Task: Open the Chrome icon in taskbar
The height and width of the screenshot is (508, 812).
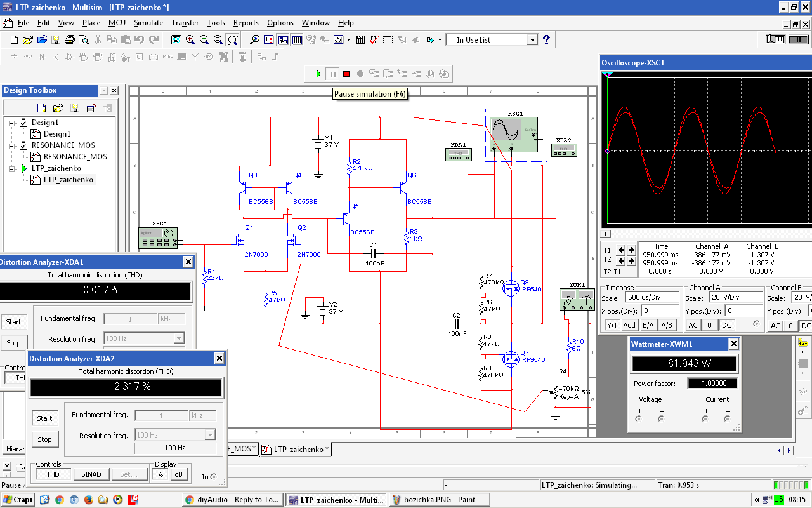Action: coord(59,499)
